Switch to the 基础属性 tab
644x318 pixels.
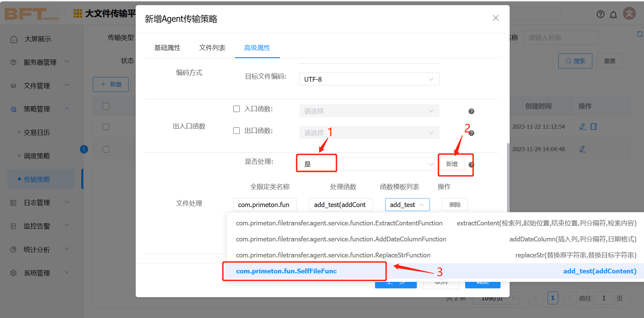[168, 48]
